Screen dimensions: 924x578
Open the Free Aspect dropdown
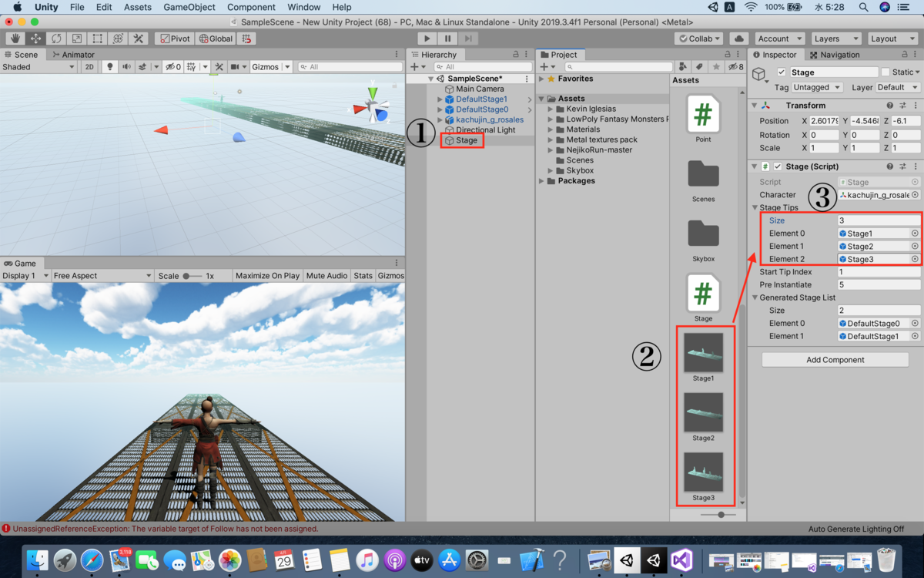pos(102,276)
